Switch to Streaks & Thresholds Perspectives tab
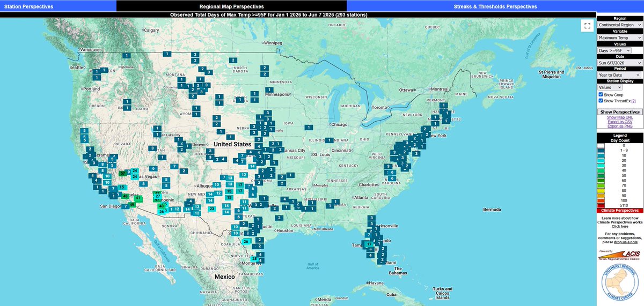The width and height of the screenshot is (644, 306). [495, 6]
